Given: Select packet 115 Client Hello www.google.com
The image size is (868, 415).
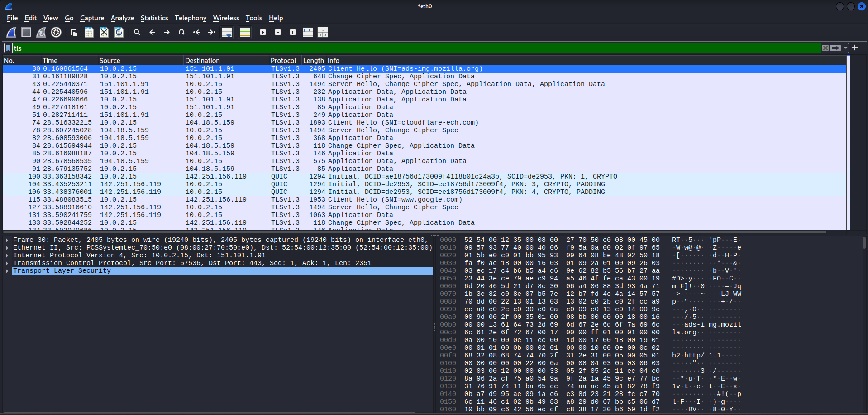Looking at the screenshot, I should click(424, 200).
